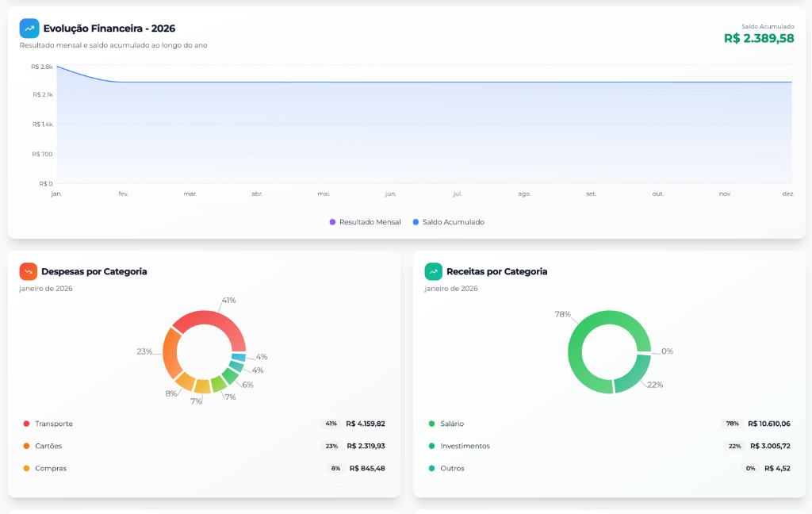The width and height of the screenshot is (812, 514).
Task: Click the mar. label on the chart axis
Action: [190, 194]
